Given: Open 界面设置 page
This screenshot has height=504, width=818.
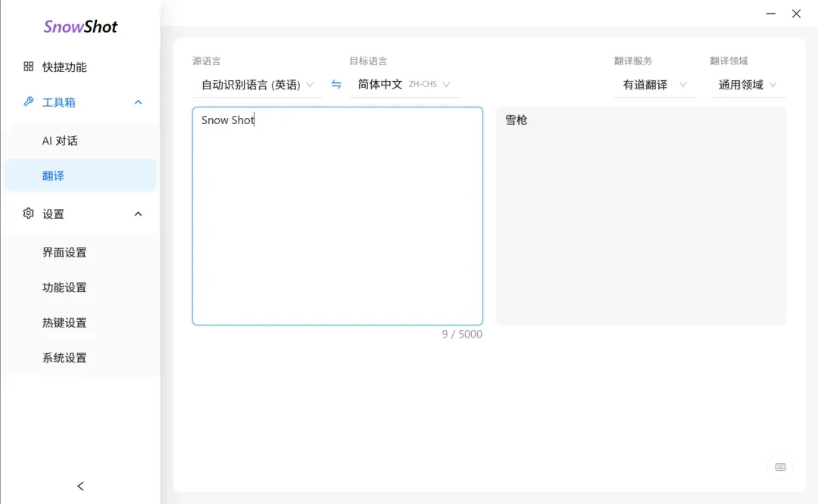Looking at the screenshot, I should [x=80, y=252].
